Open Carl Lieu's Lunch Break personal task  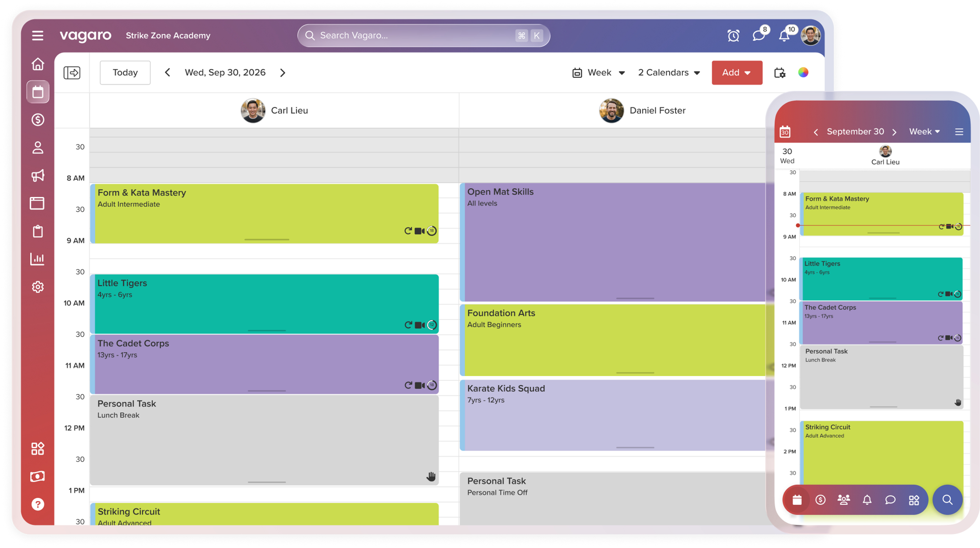(264, 440)
